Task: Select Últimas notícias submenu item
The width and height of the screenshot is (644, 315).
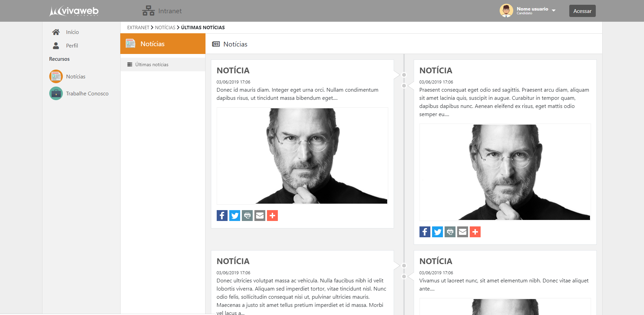Action: [x=151, y=64]
